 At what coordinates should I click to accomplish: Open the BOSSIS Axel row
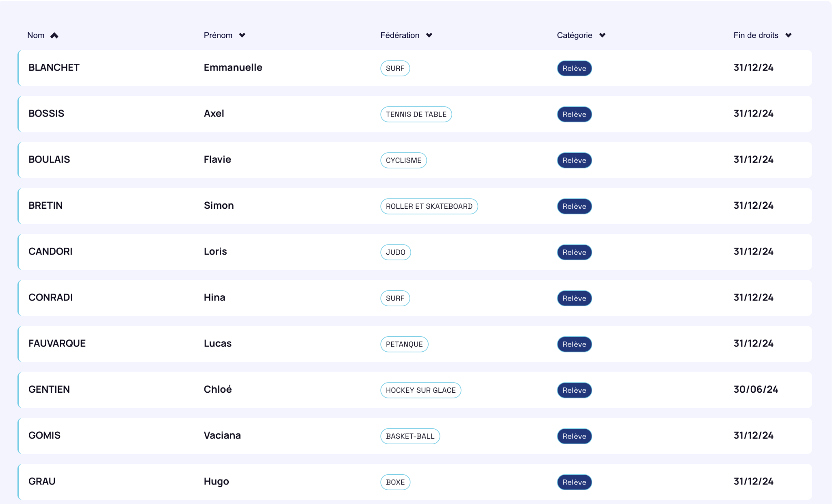[x=415, y=114]
